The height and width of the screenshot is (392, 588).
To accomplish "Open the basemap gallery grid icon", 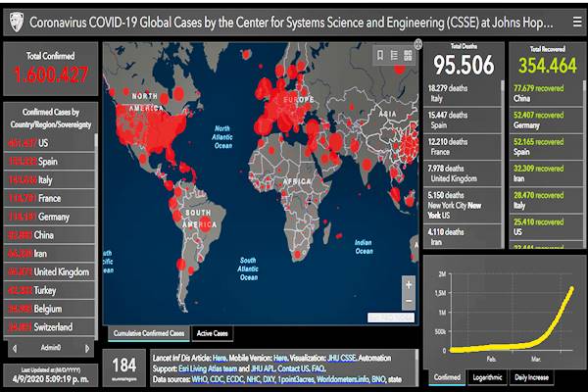I will click(408, 56).
